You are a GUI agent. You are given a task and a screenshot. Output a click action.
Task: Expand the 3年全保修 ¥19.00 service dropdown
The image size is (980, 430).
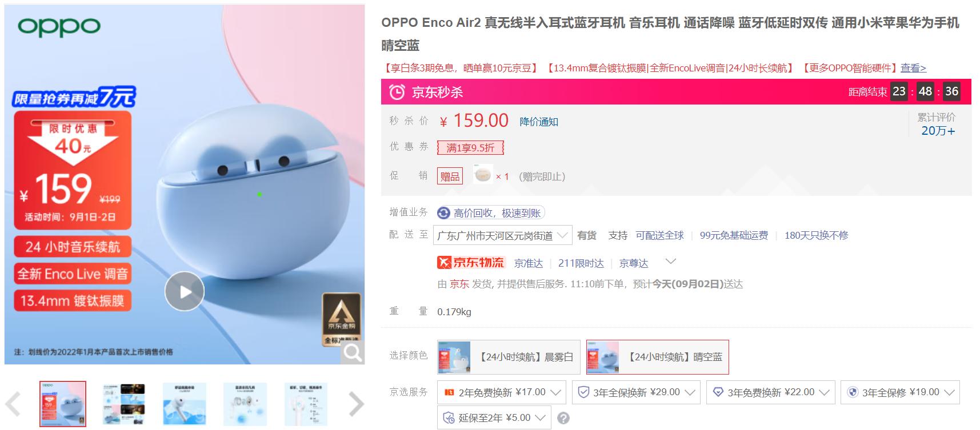pos(900,392)
